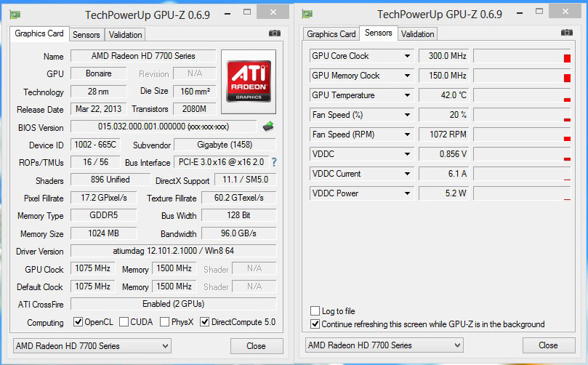Click the 896 Unified shaders field
The image size is (588, 365).
110,180
